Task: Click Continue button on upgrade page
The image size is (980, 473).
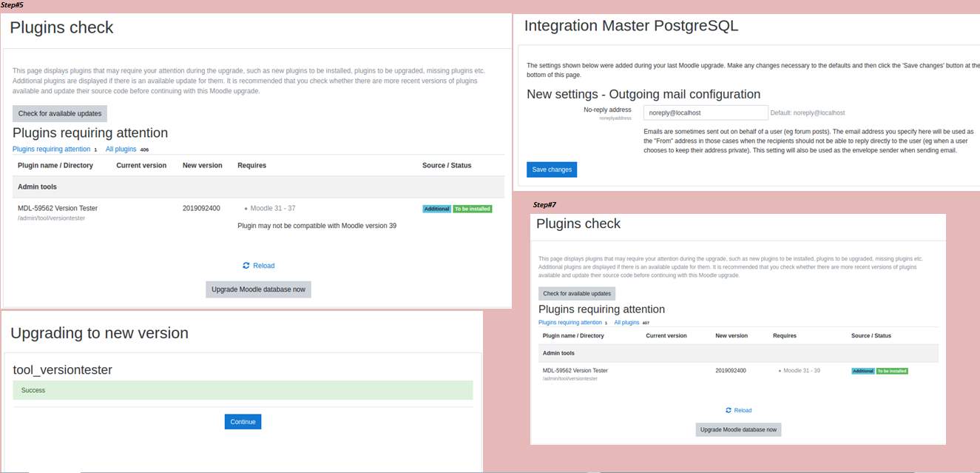Action: 243,422
